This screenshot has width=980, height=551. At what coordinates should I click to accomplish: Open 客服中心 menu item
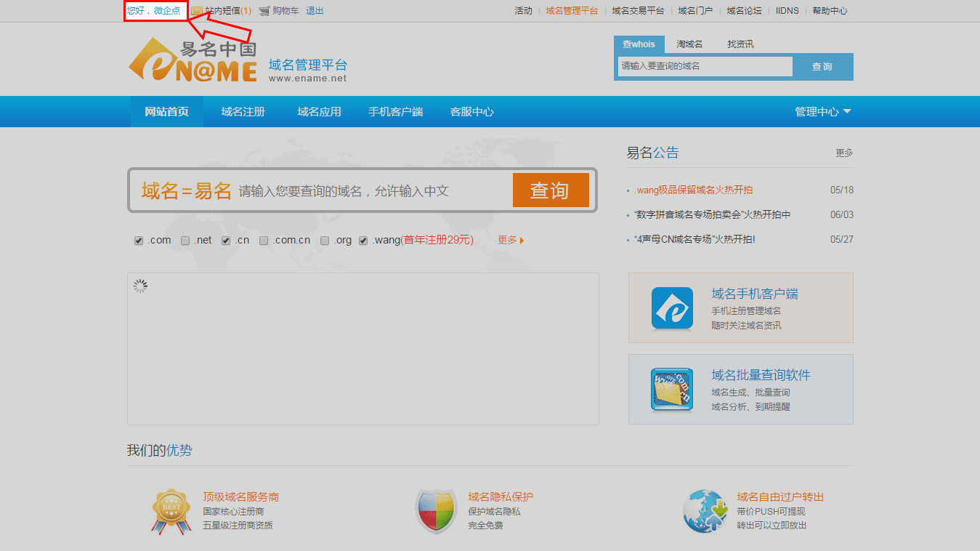(x=471, y=112)
